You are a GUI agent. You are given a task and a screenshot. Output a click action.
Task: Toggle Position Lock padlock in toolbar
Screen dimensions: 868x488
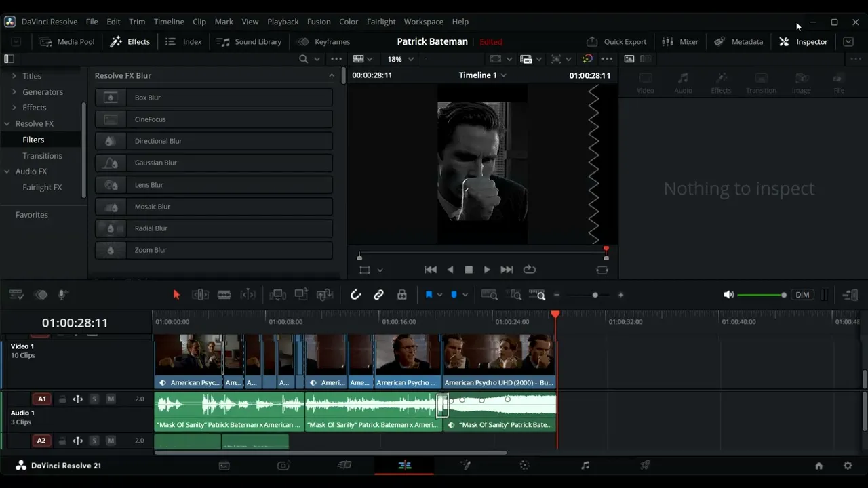pos(402,295)
